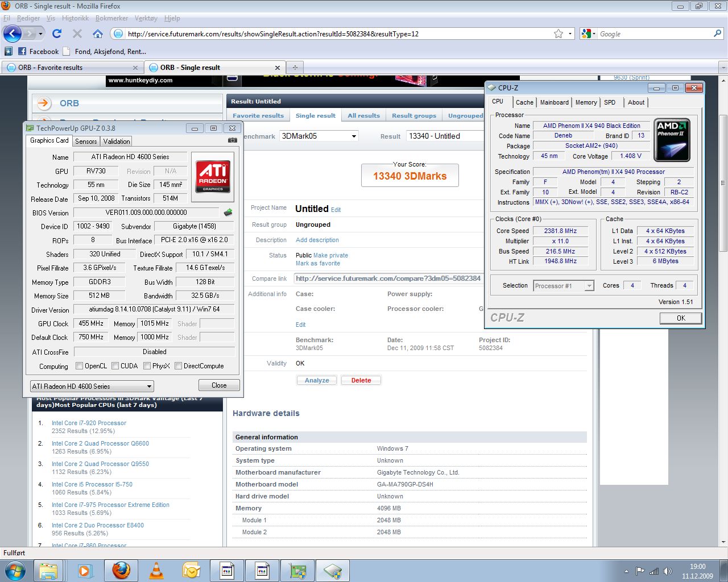The height and width of the screenshot is (582, 728).
Task: Open search engine selector dropdown
Action: click(x=588, y=34)
